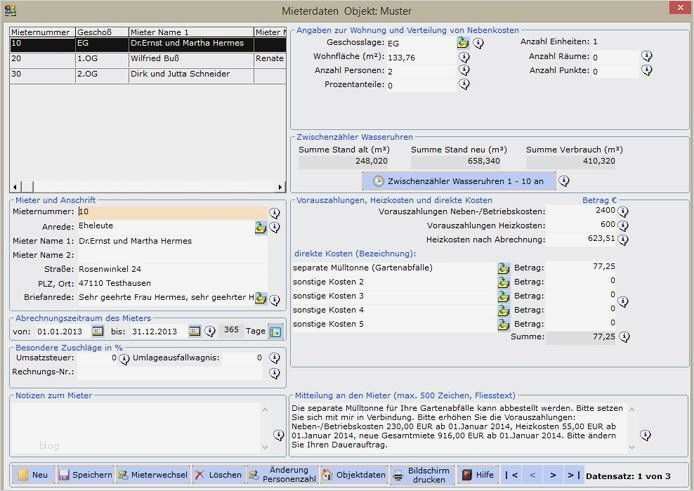The width and height of the screenshot is (694, 491).
Task: Delete record with Löschen
Action: [219, 475]
